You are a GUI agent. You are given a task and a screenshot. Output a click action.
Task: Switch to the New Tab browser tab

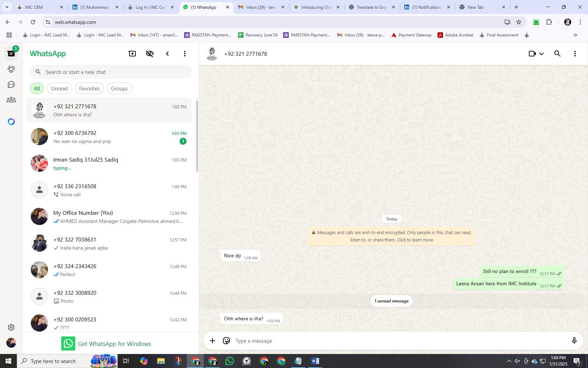(x=482, y=7)
